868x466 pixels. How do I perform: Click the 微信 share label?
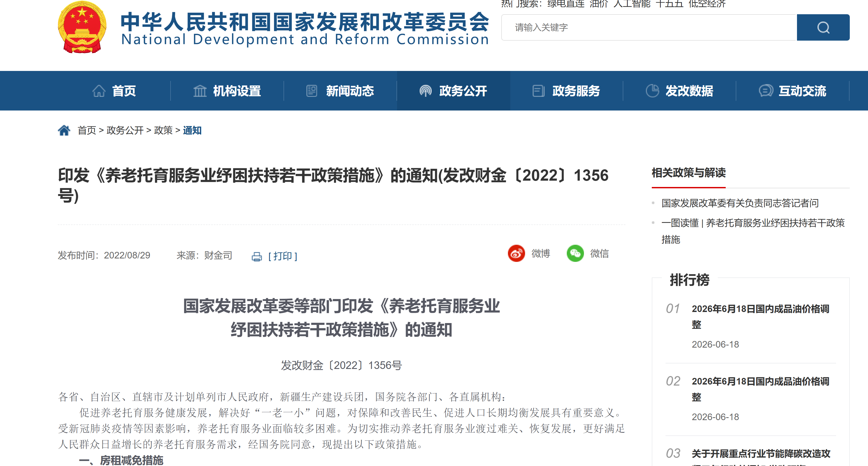pos(600,253)
